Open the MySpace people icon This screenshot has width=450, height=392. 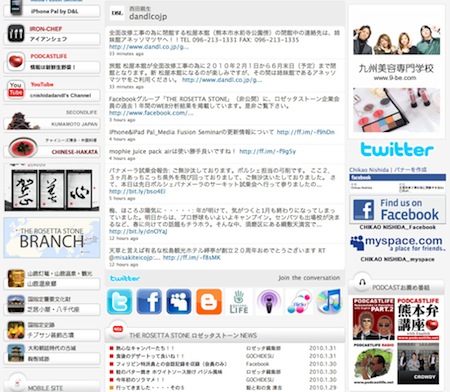pyautogui.click(x=179, y=302)
